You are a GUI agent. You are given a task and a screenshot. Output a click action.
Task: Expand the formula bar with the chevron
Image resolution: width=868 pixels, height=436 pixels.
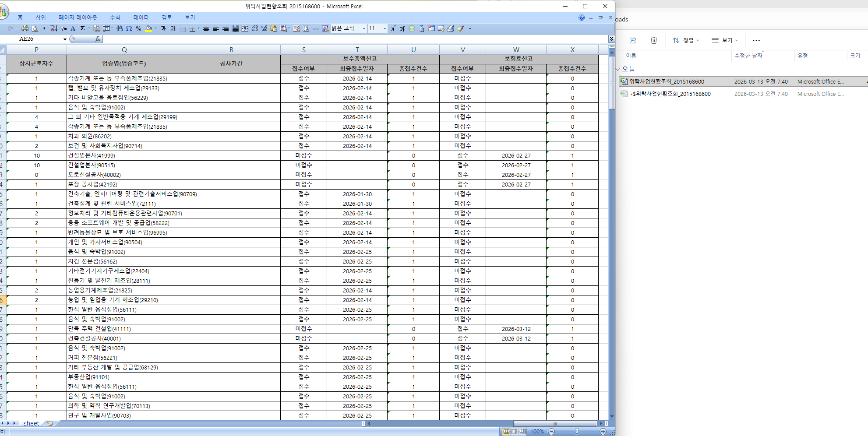611,39
